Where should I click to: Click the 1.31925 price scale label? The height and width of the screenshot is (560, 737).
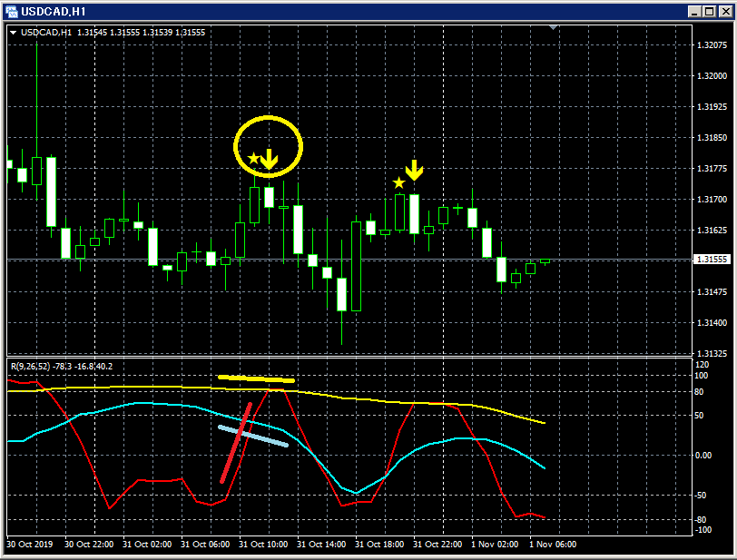coord(712,107)
